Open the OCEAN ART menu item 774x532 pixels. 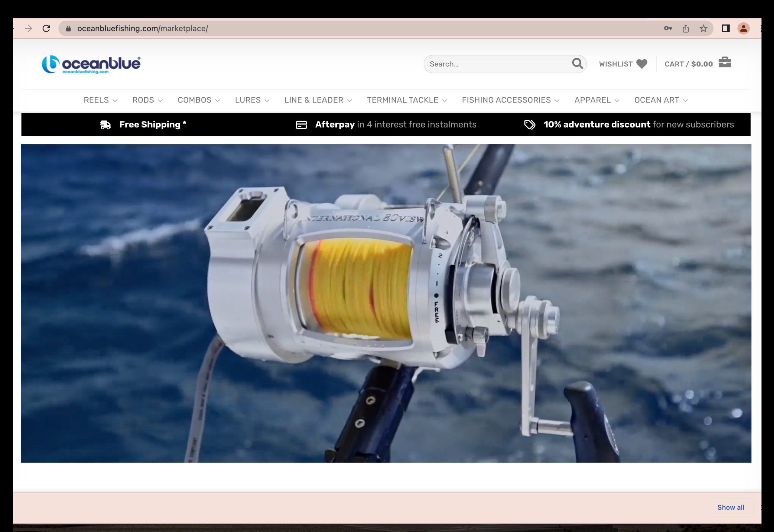pyautogui.click(x=660, y=100)
